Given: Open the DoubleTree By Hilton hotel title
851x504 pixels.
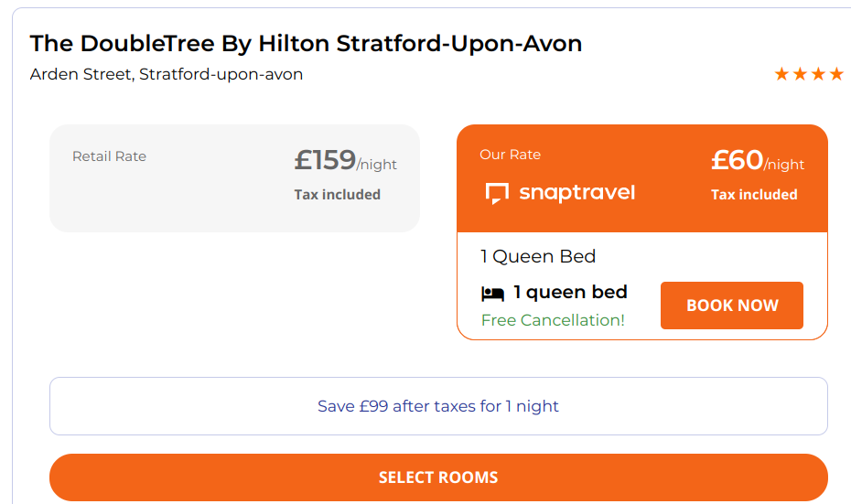Looking at the screenshot, I should click(306, 43).
